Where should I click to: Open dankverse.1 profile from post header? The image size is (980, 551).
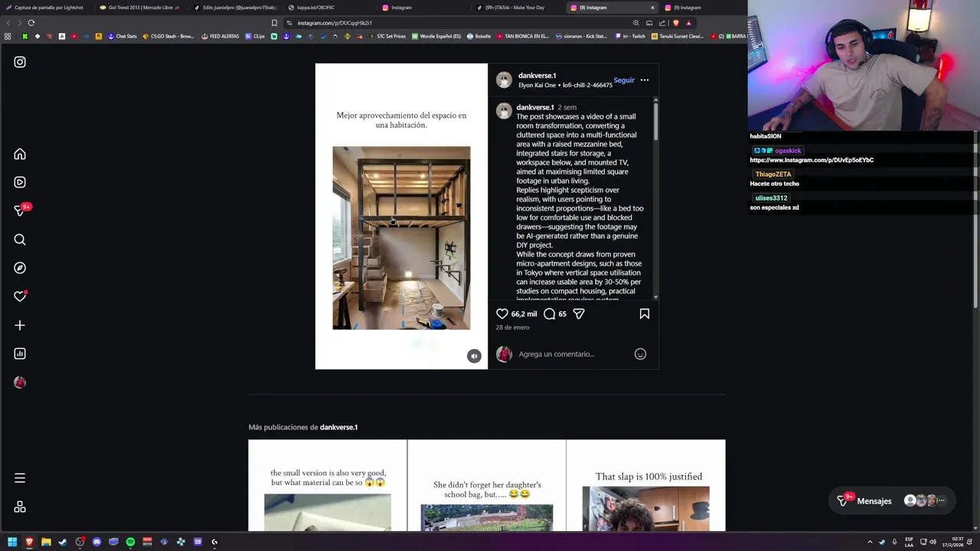click(x=537, y=76)
